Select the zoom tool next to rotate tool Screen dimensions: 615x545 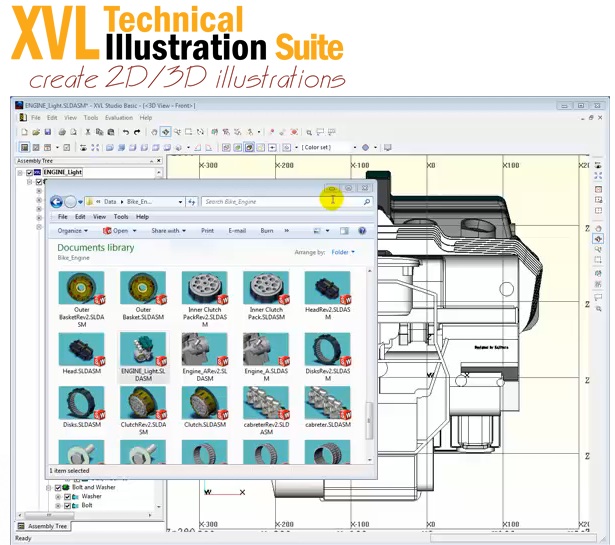(x=177, y=133)
